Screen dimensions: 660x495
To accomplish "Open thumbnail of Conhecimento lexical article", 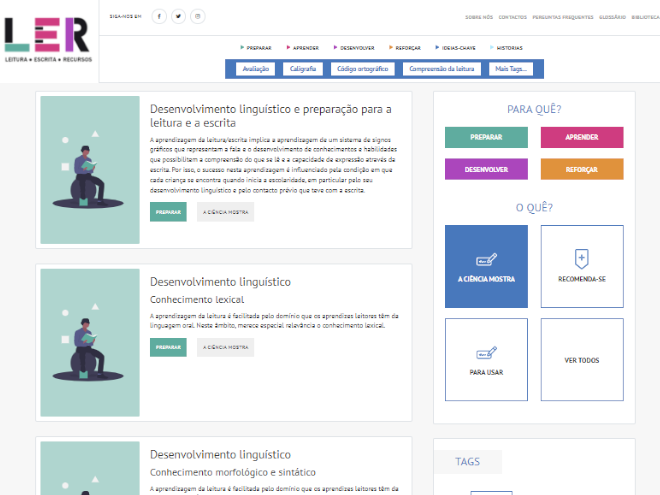I will (90, 343).
